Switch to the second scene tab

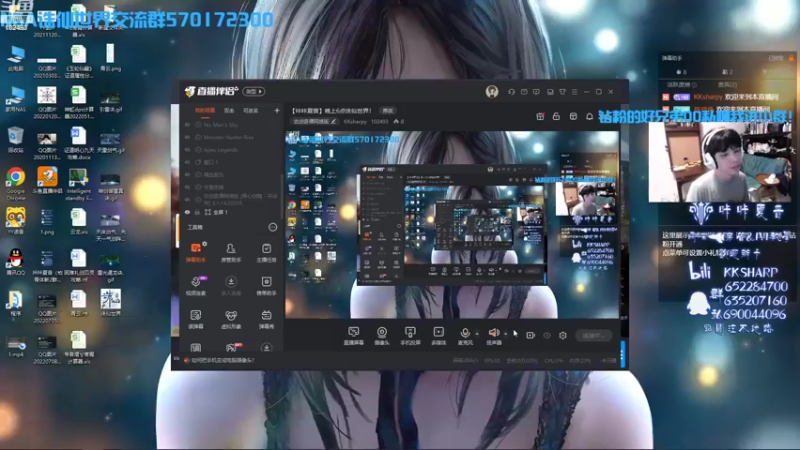click(229, 110)
